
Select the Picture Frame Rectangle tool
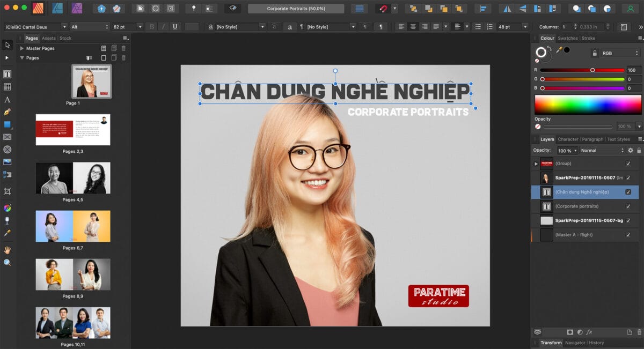click(8, 137)
